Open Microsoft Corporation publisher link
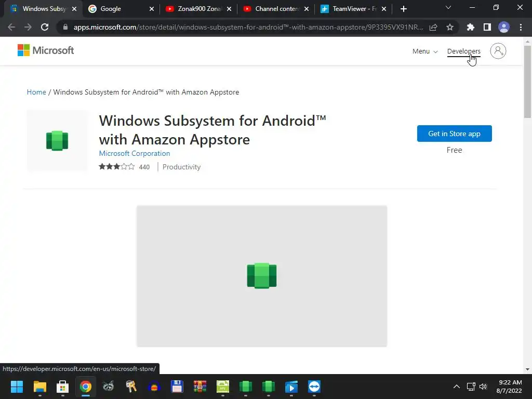Image resolution: width=532 pixels, height=399 pixels. [x=135, y=153]
